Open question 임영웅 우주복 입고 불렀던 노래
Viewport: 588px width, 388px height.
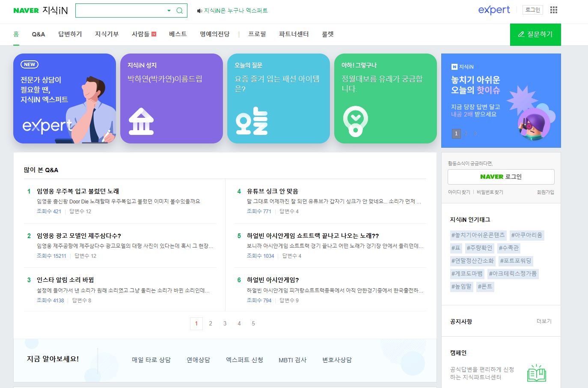[78, 191]
